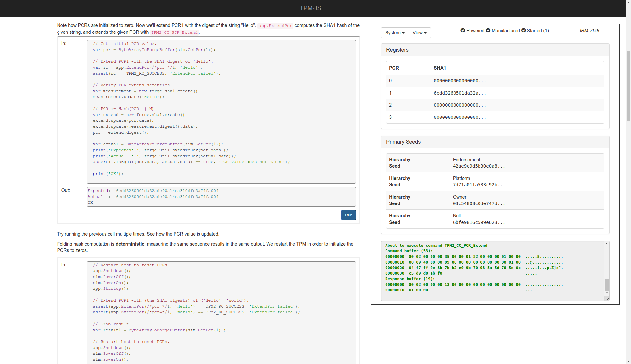Image resolution: width=631 pixels, height=364 pixels.
Task: Click the TPM-JS header title
Action: click(x=310, y=8)
